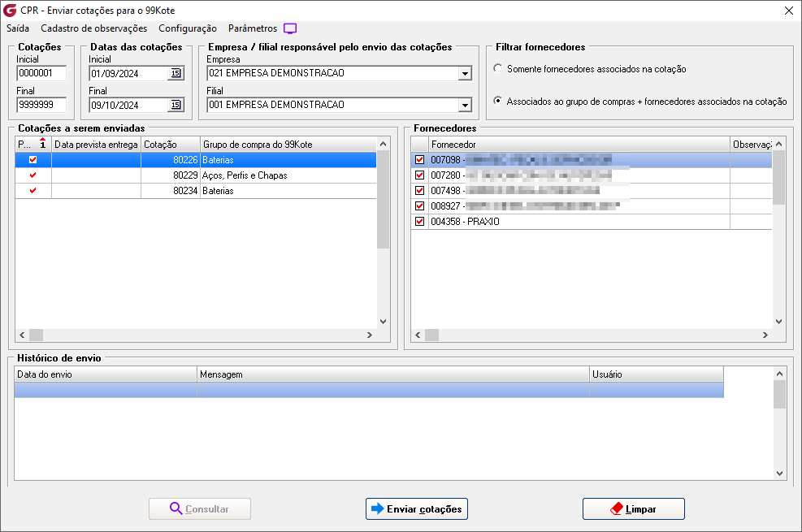The width and height of the screenshot is (802, 532).
Task: Close the CPR window
Action: [789, 11]
